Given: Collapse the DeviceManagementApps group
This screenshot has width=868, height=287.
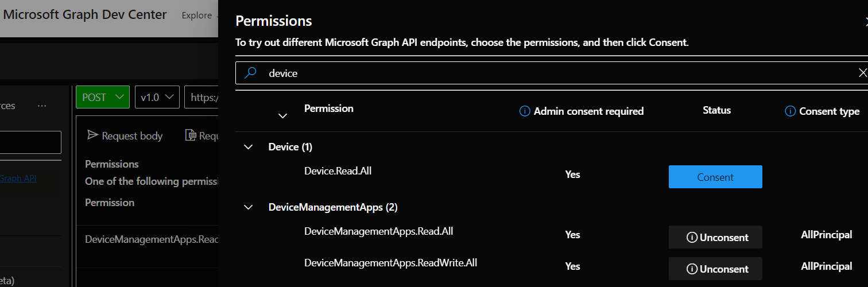Looking at the screenshot, I should click(x=249, y=207).
